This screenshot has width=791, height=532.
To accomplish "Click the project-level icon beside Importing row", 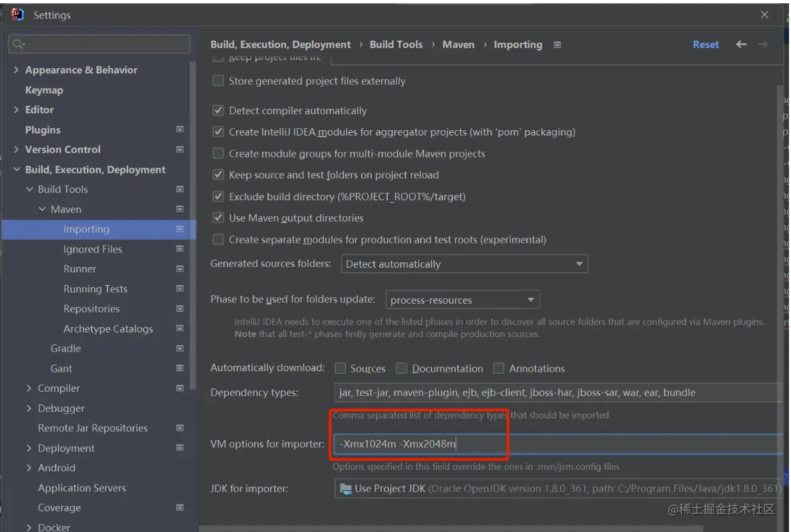I will click(x=180, y=229).
